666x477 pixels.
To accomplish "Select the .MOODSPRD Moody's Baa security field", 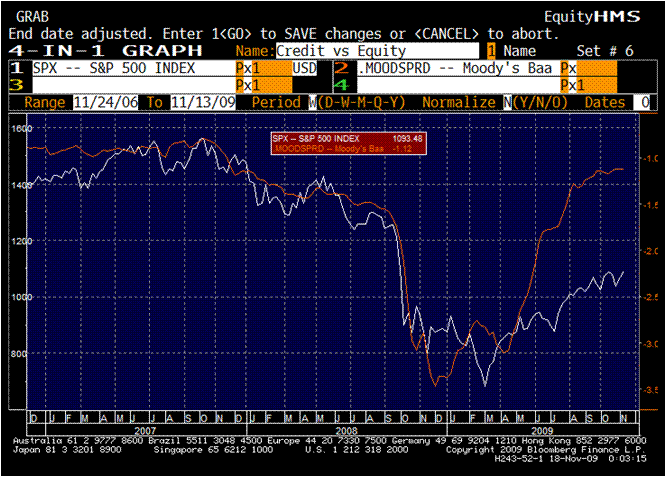I will pyautogui.click(x=459, y=68).
